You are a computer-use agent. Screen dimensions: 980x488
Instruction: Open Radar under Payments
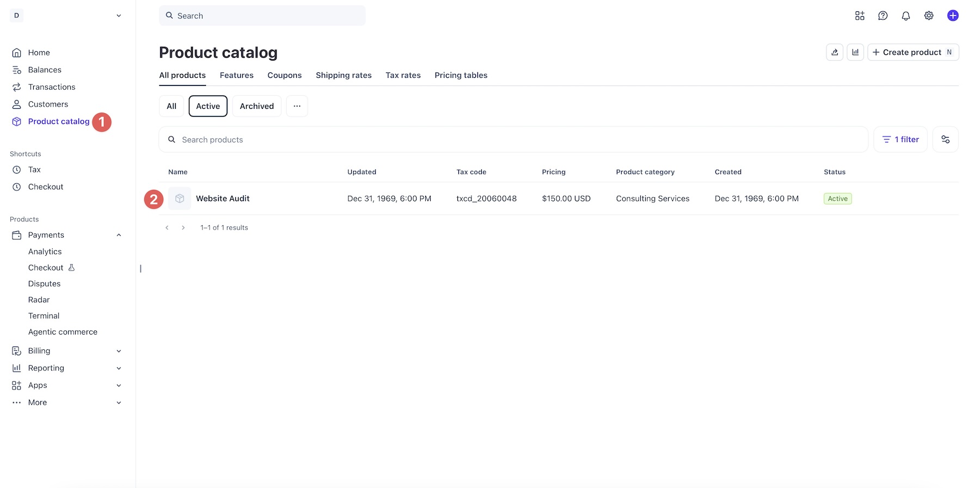[39, 300]
